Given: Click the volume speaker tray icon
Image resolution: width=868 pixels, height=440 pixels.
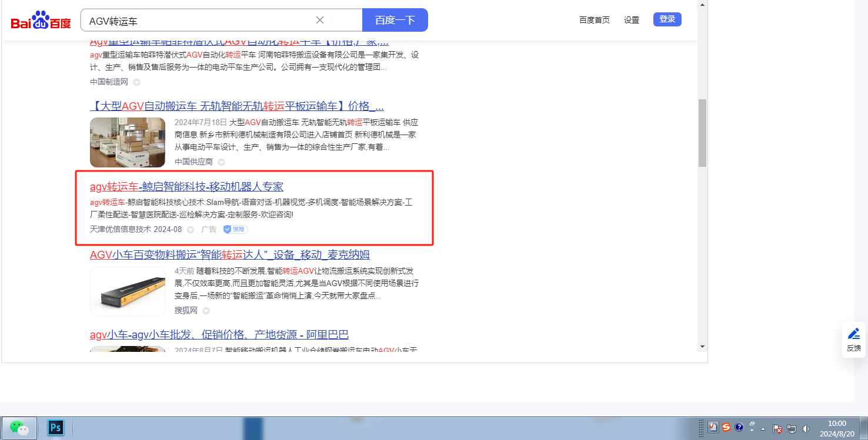Looking at the screenshot, I should 806,429.
